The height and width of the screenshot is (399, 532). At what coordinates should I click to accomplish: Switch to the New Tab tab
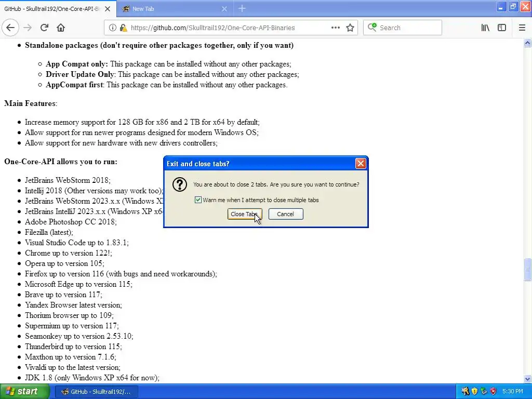(x=170, y=9)
